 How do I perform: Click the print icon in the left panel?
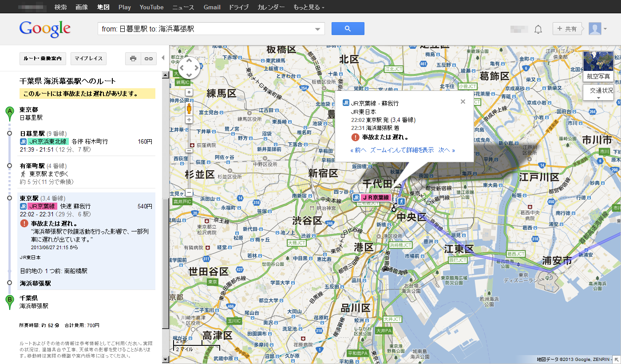(x=133, y=58)
